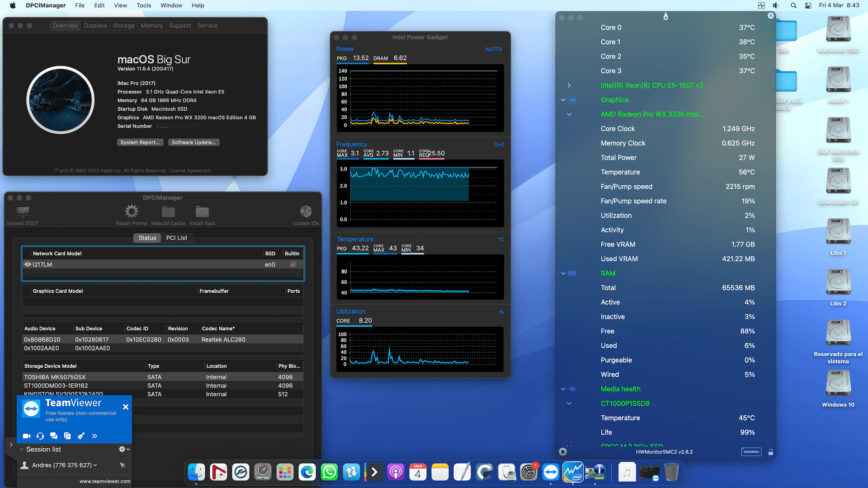This screenshot has height=488, width=868.
Task: Open Finder from the Dock
Action: [197, 473]
